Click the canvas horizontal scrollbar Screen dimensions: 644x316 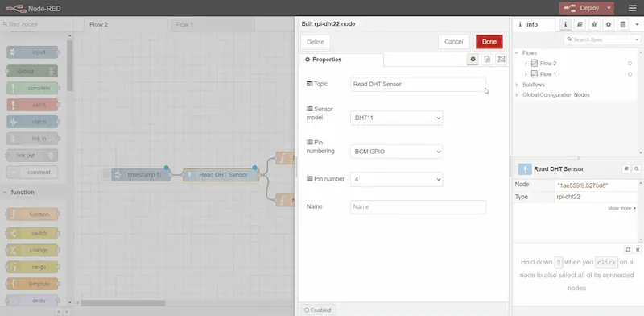(x=123, y=303)
